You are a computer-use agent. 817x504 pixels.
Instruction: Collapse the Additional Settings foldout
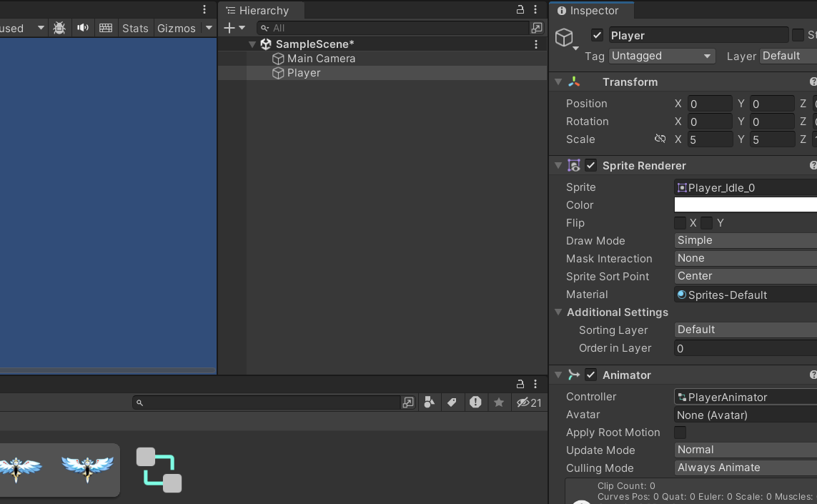click(x=558, y=312)
